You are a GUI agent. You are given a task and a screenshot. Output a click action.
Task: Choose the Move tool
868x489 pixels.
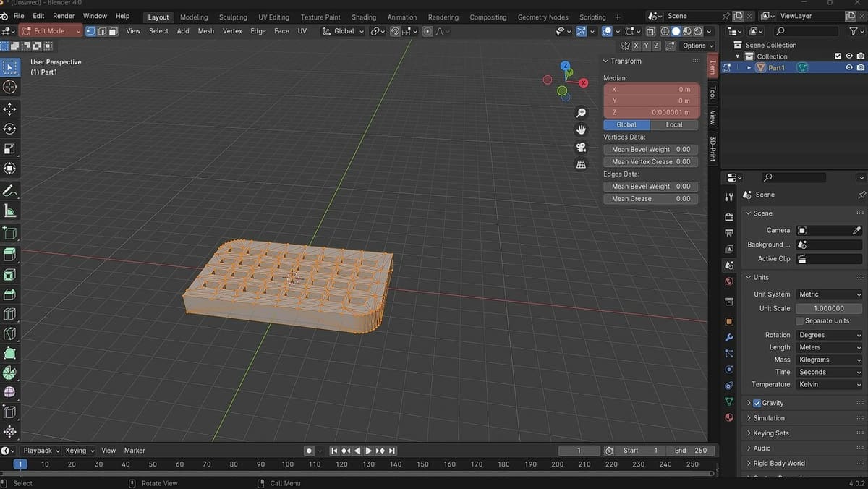[x=10, y=109]
